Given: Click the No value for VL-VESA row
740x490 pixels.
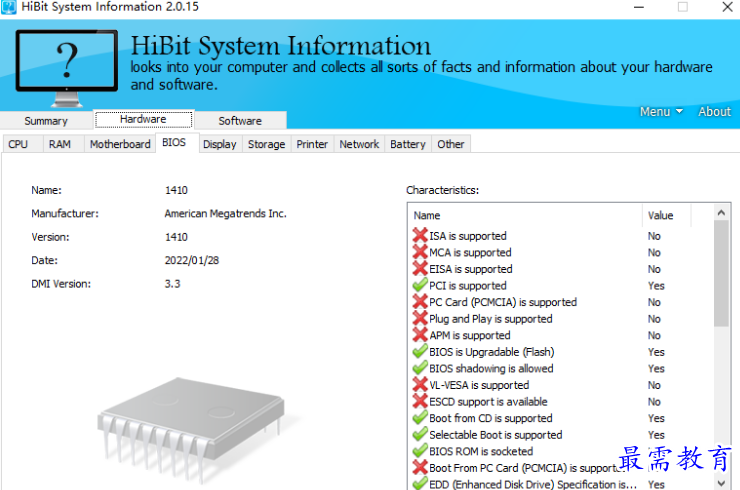Looking at the screenshot, I should [654, 385].
